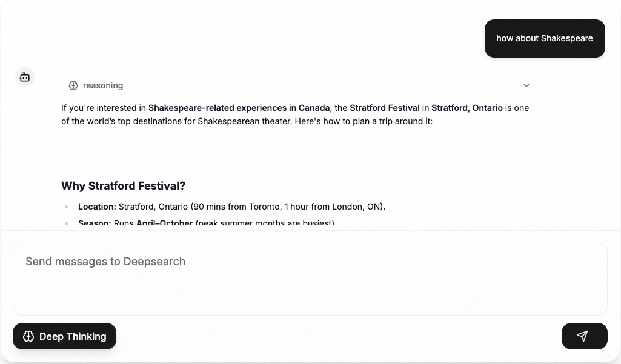The image size is (621, 364).
Task: Click the horizontal divider below the intro
Action: 300,153
